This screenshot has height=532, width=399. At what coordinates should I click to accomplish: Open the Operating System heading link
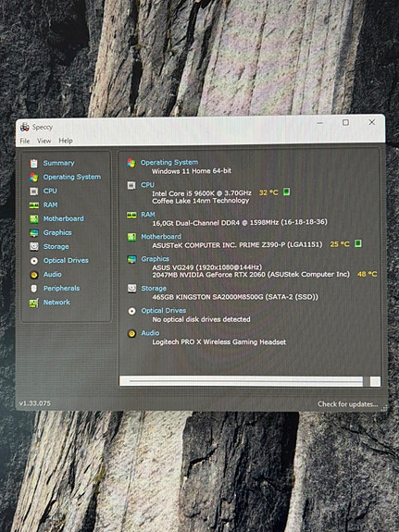tap(169, 163)
